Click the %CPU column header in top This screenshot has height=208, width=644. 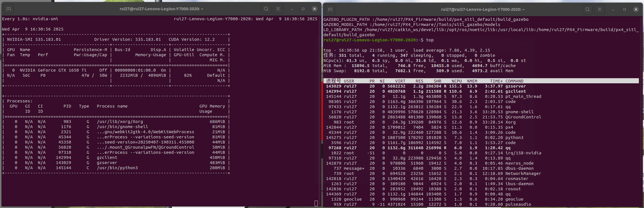[456, 81]
